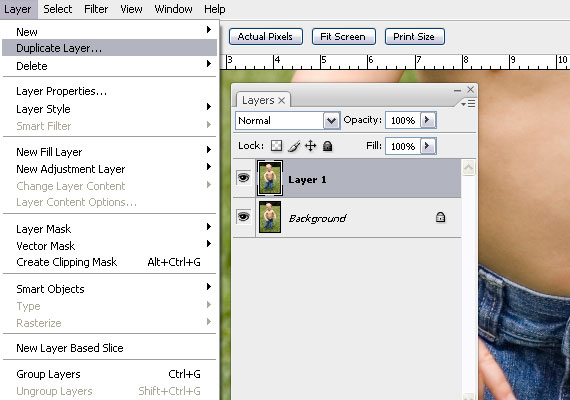Click Layers panel scroll up arrow

468,168
